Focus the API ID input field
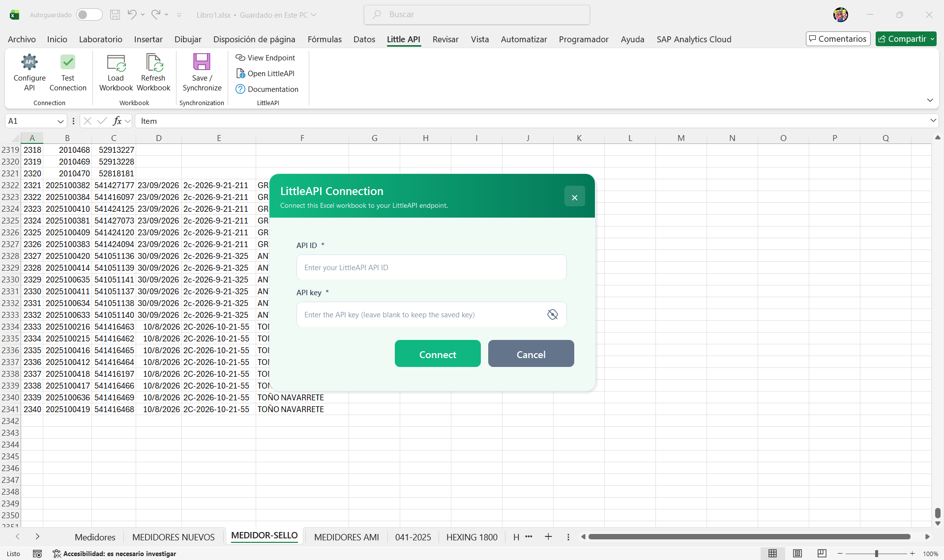Screen dimensions: 944x560 [x=431, y=267]
